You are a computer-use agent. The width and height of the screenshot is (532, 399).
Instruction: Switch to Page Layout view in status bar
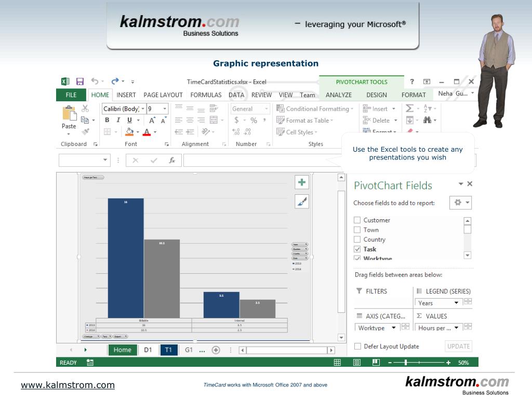coord(357,362)
